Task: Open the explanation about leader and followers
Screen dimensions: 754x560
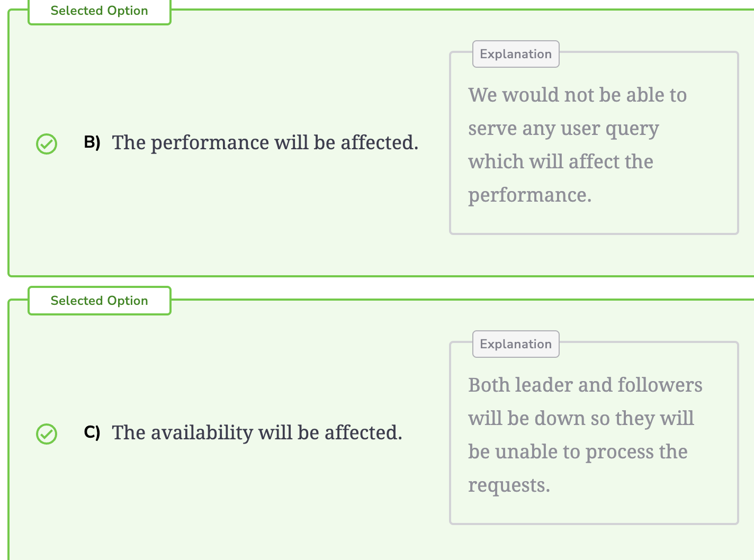Action: click(594, 433)
